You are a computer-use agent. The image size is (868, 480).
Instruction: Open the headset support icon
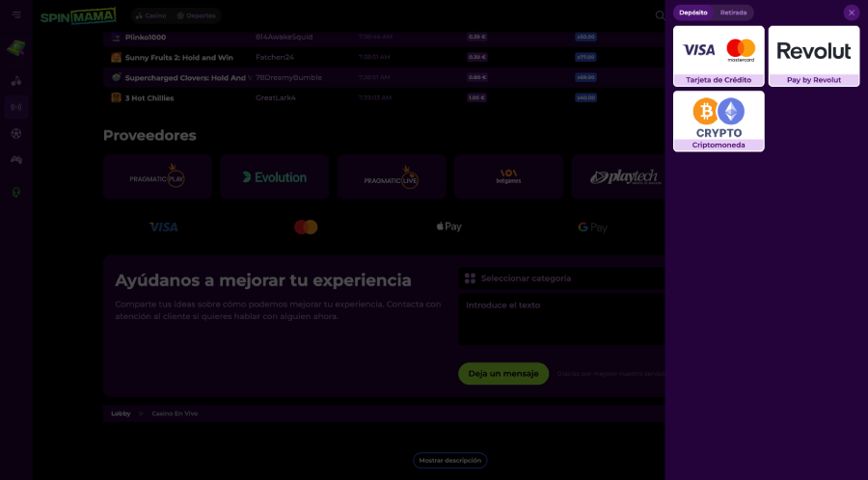click(16, 192)
